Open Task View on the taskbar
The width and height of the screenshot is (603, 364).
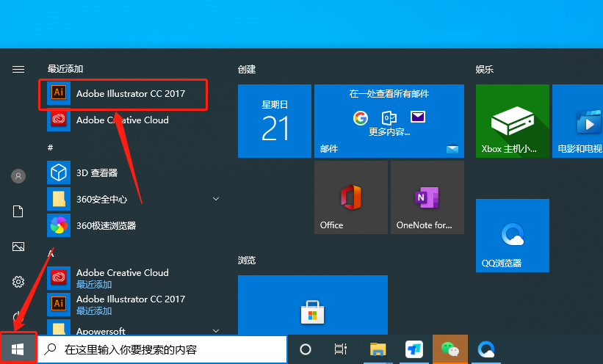coord(340,349)
